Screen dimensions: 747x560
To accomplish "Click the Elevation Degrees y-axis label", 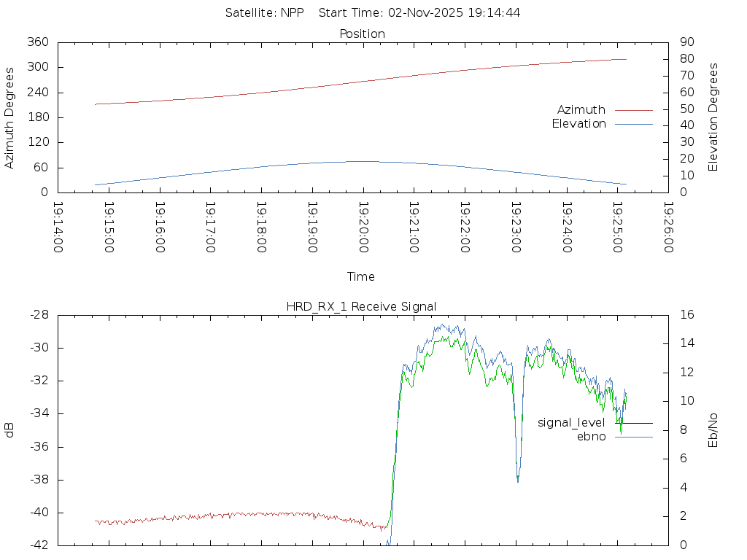I will [x=713, y=117].
